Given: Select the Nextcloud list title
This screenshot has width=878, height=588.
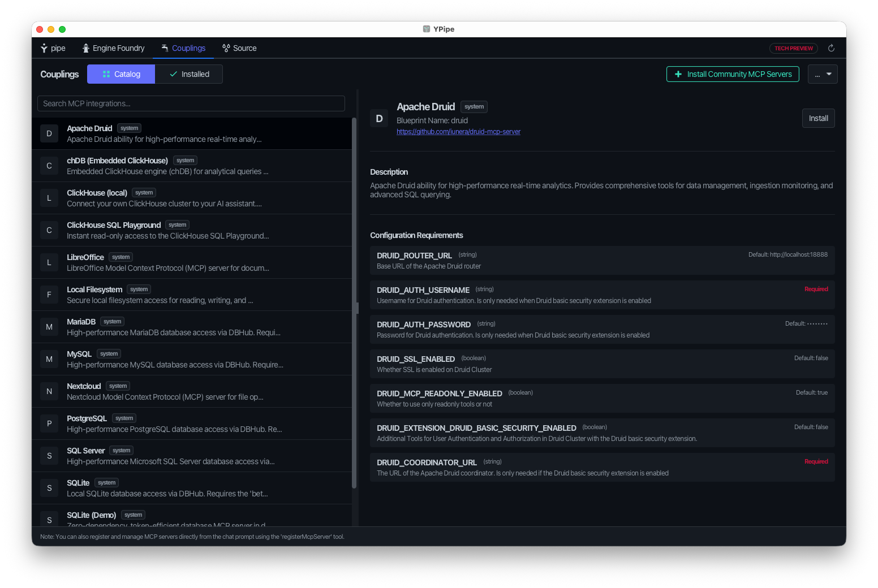Looking at the screenshot, I should (x=84, y=386).
